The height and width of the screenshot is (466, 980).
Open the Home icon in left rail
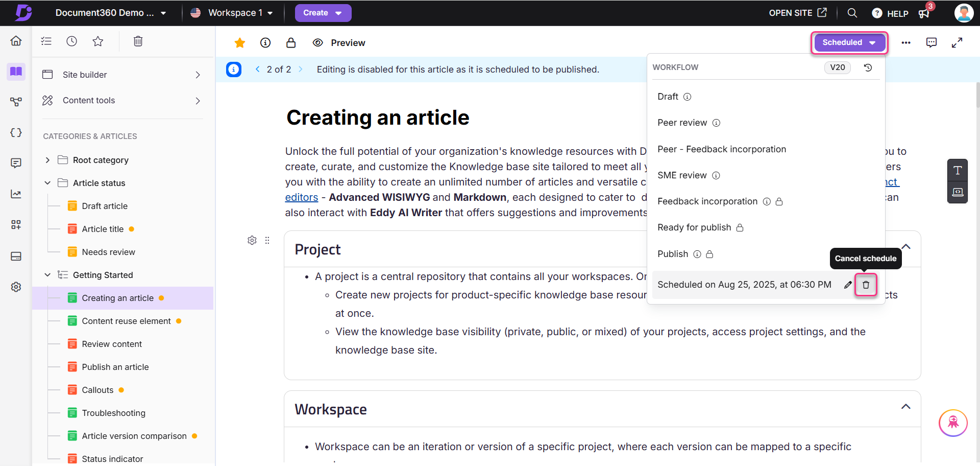click(16, 41)
